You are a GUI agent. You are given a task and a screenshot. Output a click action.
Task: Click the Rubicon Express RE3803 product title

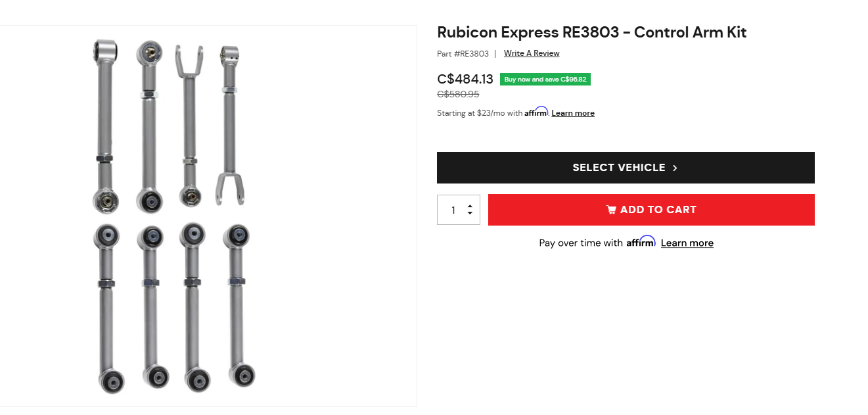591,32
